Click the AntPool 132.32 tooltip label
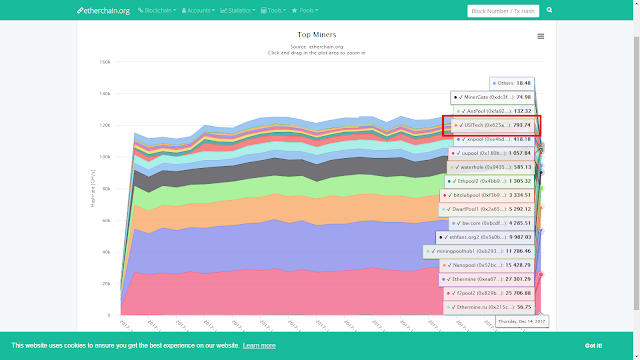Image resolution: width=640 pixels, height=360 pixels. coord(493,111)
